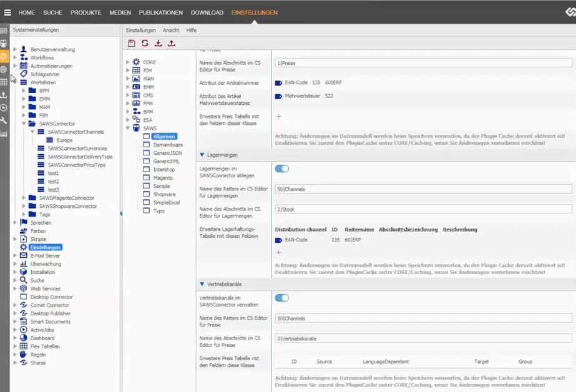Screen dimensions: 576x392
Task: Open the Ansicht menu
Action: (171, 30)
